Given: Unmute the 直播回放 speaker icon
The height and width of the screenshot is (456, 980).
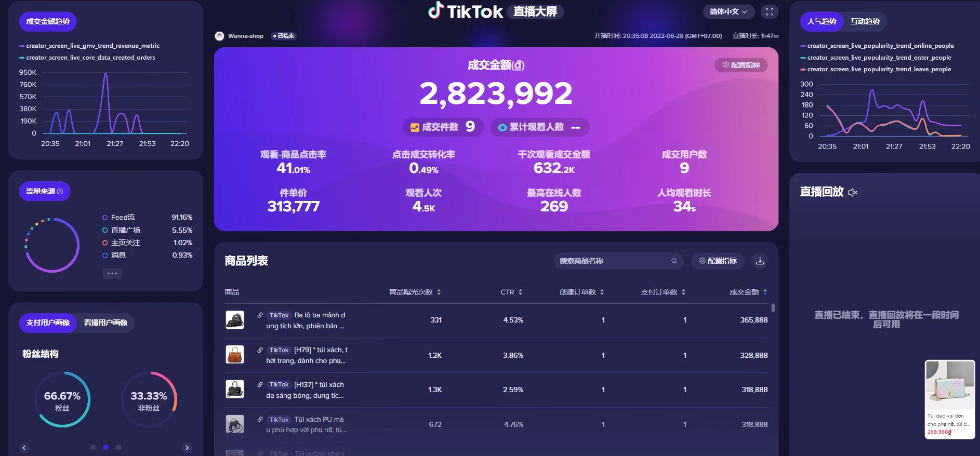Looking at the screenshot, I should (x=852, y=193).
